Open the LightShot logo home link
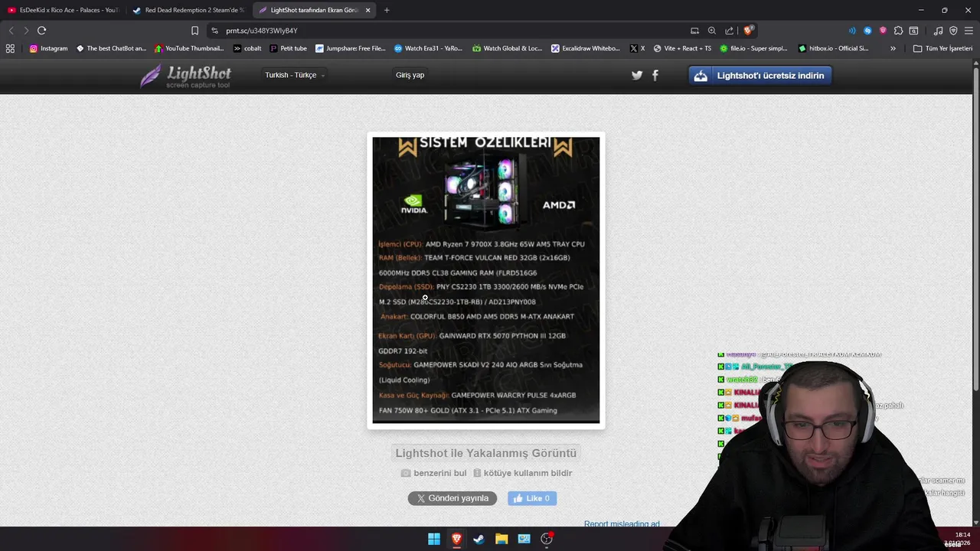This screenshot has height=551, width=980. pyautogui.click(x=186, y=76)
